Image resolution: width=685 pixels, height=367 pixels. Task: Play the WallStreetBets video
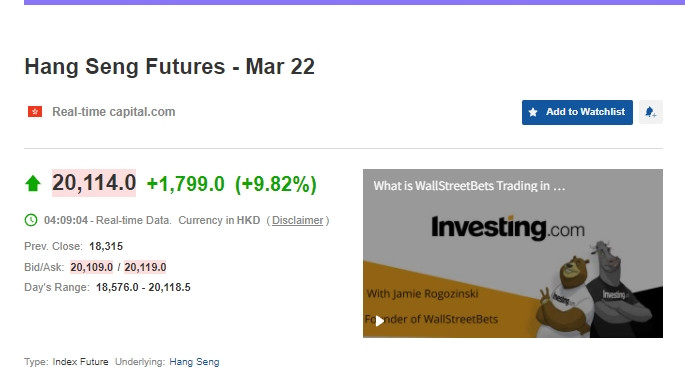coord(380,321)
